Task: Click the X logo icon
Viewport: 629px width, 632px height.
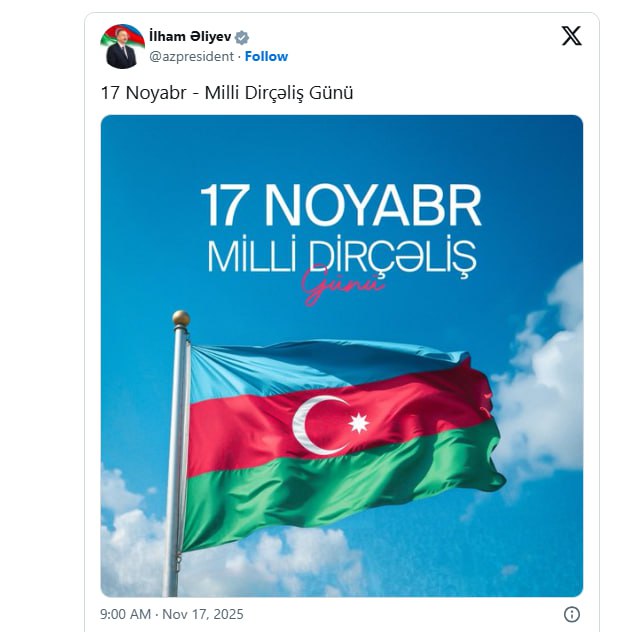Action: coord(571,36)
